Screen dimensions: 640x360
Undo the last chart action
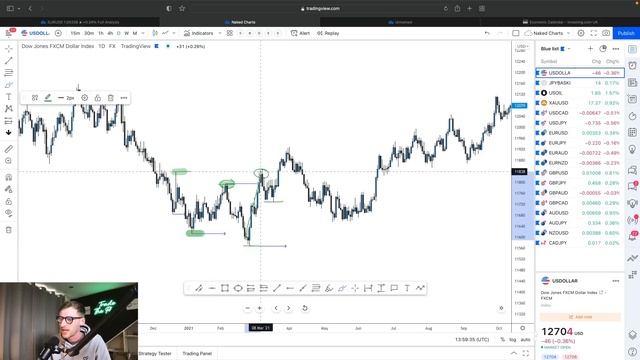tap(487, 33)
